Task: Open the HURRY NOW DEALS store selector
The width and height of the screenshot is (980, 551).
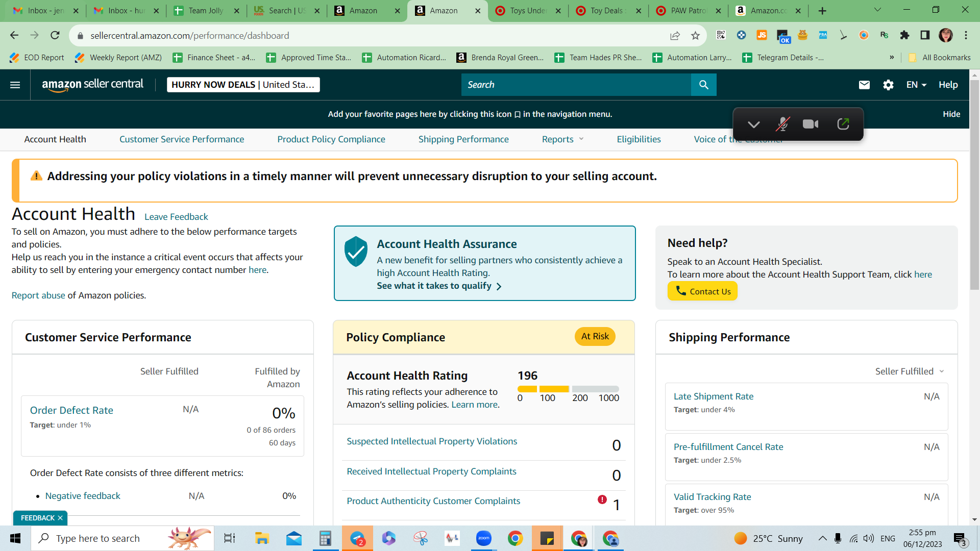Action: coord(243,85)
